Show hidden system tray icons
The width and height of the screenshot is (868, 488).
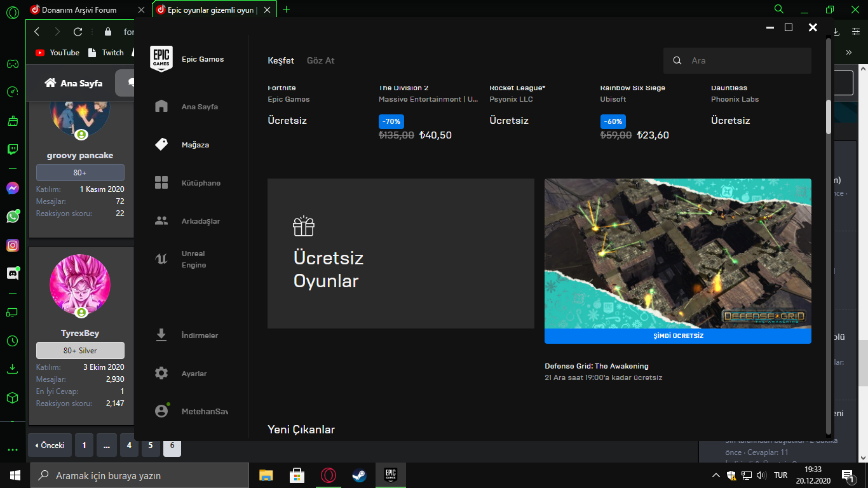716,475
